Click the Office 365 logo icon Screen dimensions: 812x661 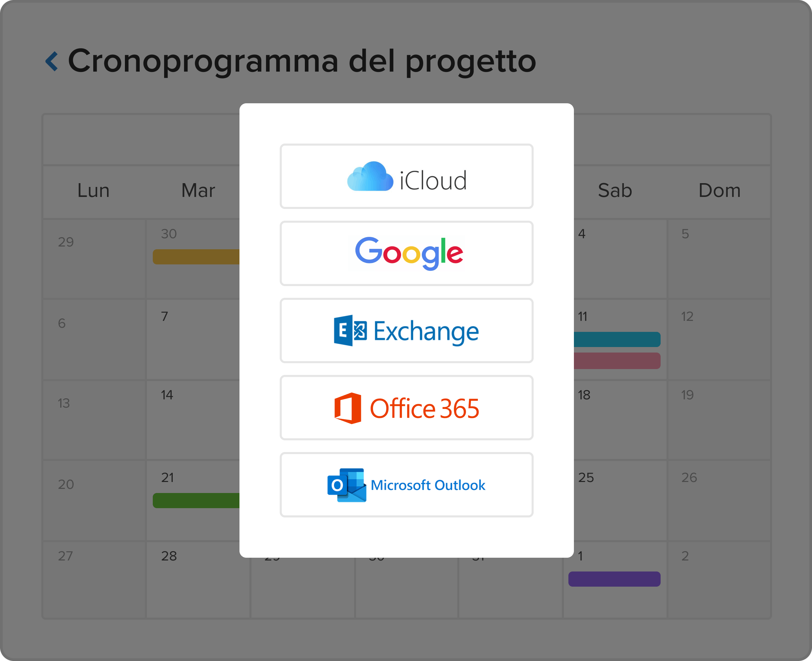[348, 408]
